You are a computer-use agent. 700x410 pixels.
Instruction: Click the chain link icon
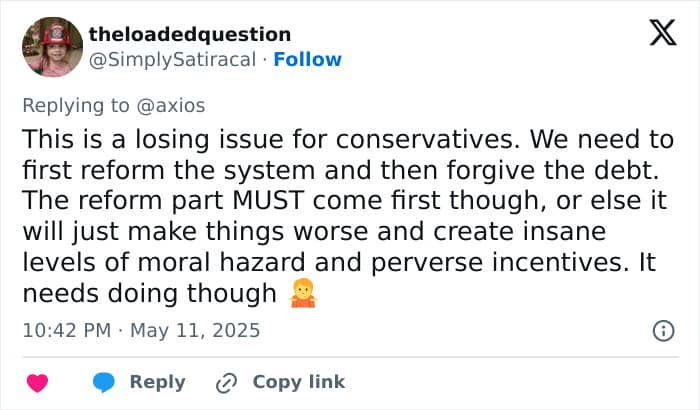226,383
